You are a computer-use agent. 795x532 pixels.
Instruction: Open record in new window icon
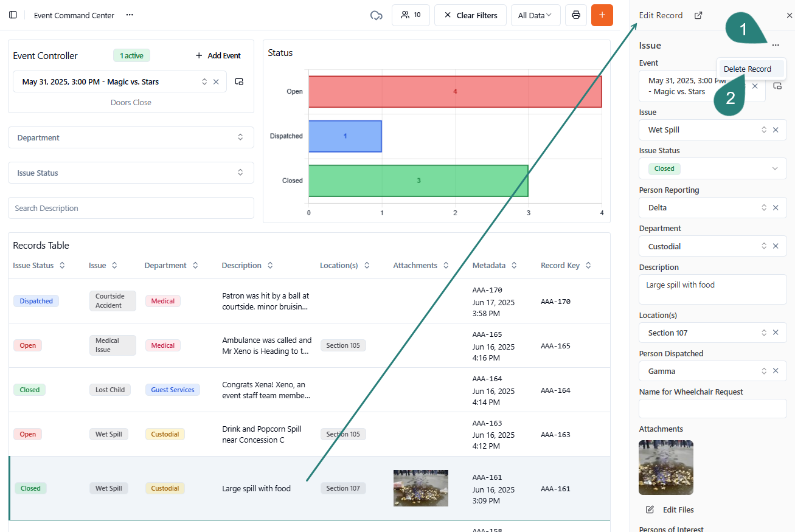(x=698, y=15)
